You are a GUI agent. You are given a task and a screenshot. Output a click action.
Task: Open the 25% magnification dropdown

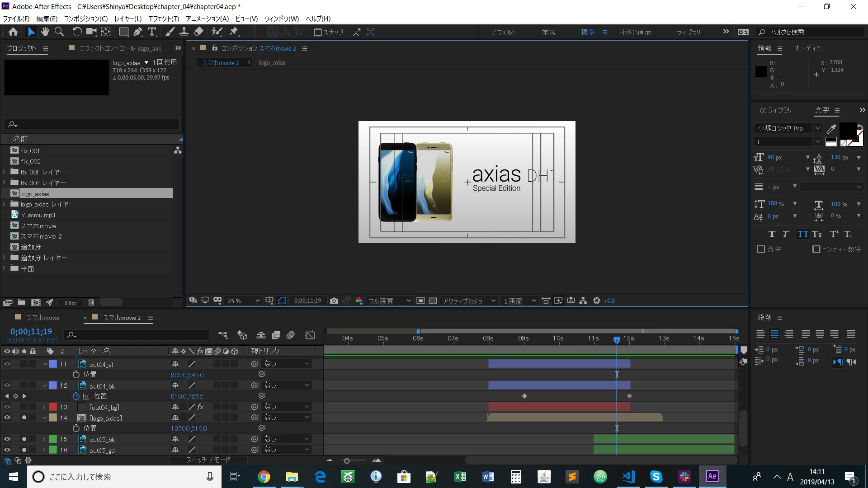244,301
